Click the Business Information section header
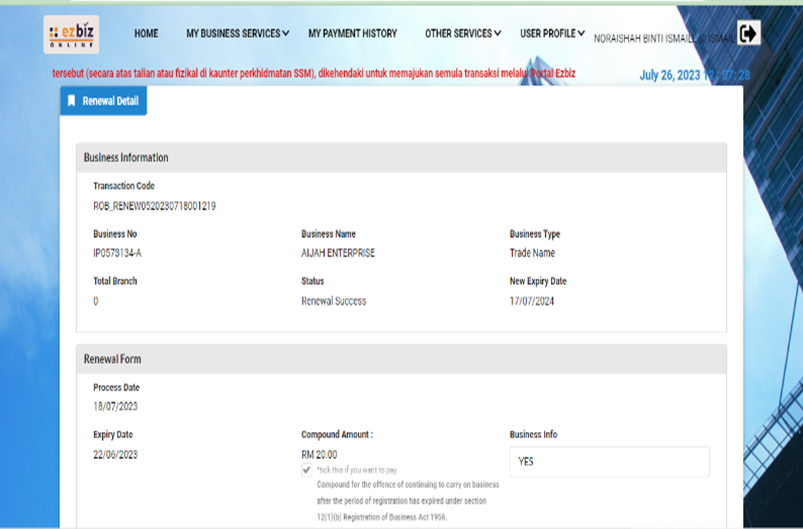The height and width of the screenshot is (529, 803). click(126, 158)
